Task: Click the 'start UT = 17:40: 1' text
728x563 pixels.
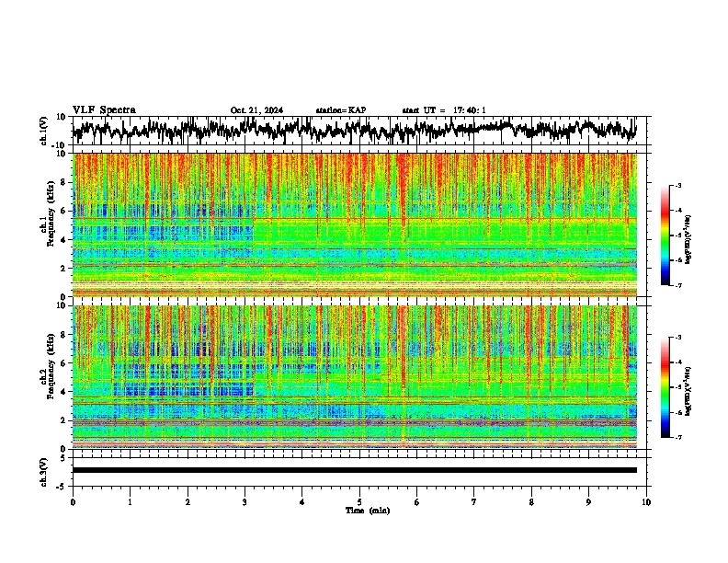Action: coord(444,110)
